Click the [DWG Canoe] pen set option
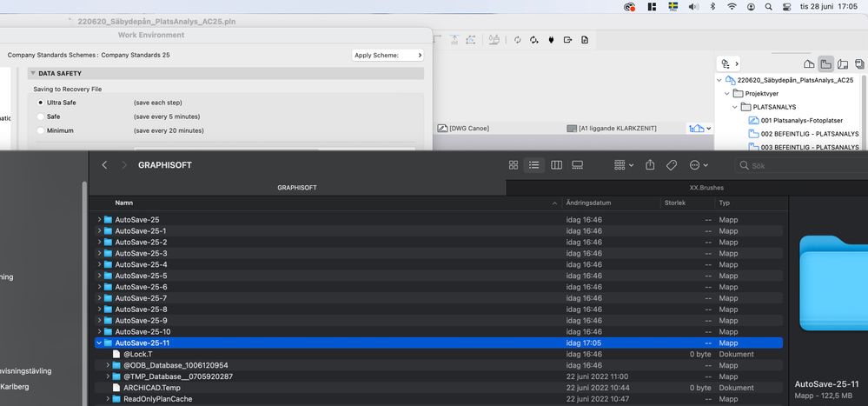This screenshot has height=406, width=868. (x=463, y=128)
